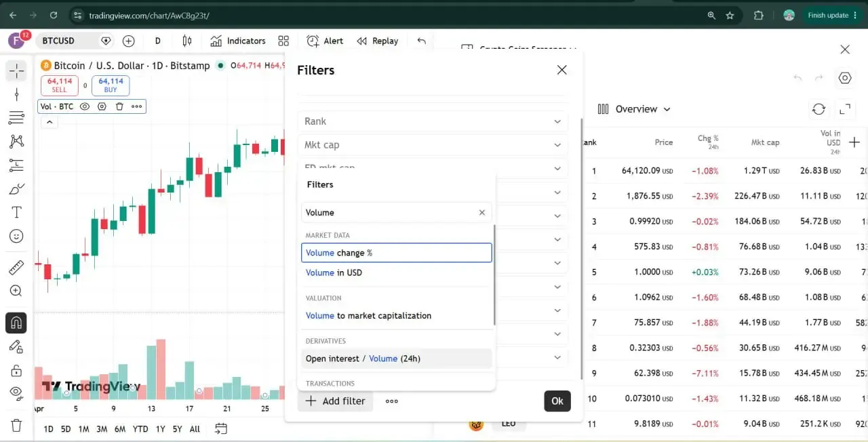Screen dimensions: 868x442
Task: Select the ruler measure tool
Action: point(16,267)
